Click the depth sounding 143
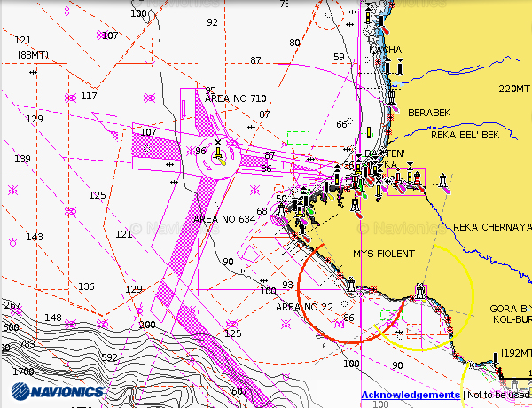 click(x=35, y=237)
